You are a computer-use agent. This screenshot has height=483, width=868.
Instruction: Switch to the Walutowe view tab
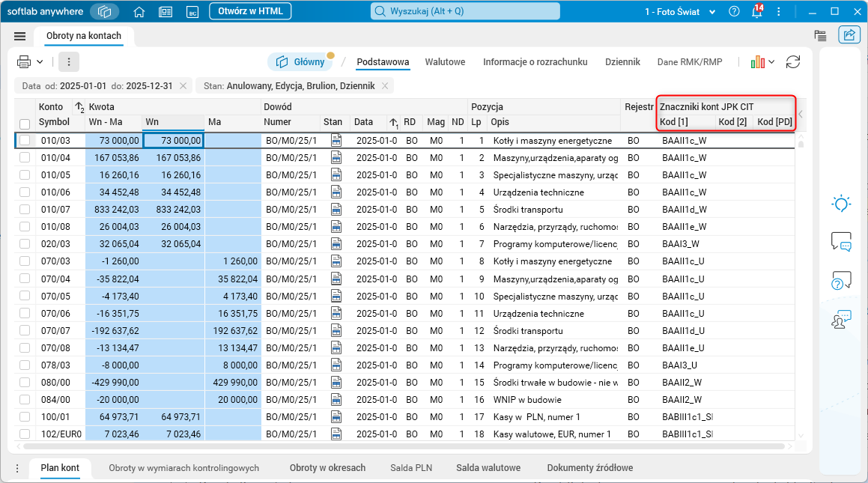click(x=445, y=62)
